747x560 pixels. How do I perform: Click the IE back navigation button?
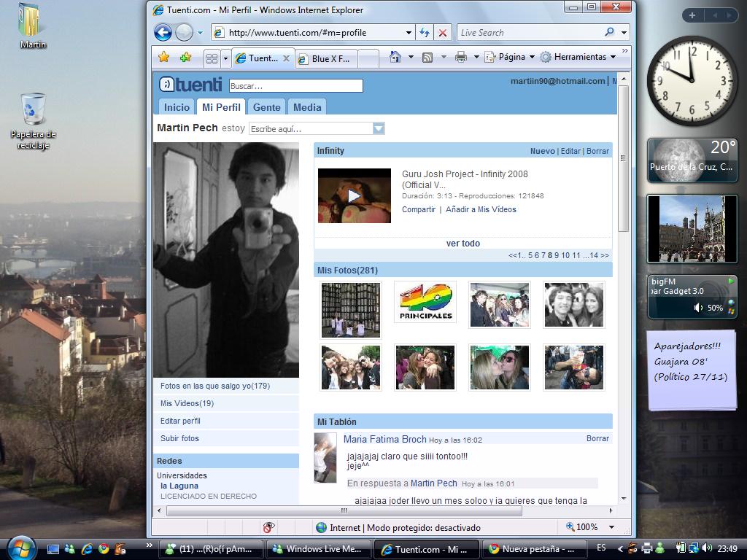pos(163,32)
